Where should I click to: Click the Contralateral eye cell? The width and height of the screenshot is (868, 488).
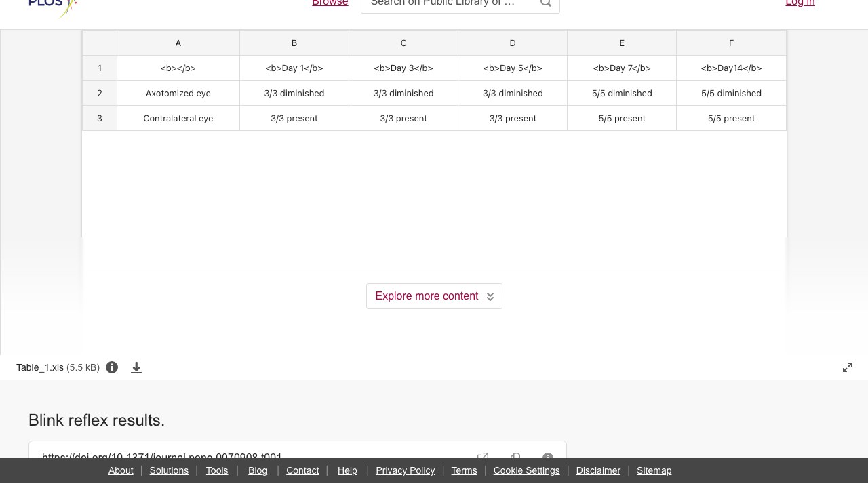click(178, 118)
